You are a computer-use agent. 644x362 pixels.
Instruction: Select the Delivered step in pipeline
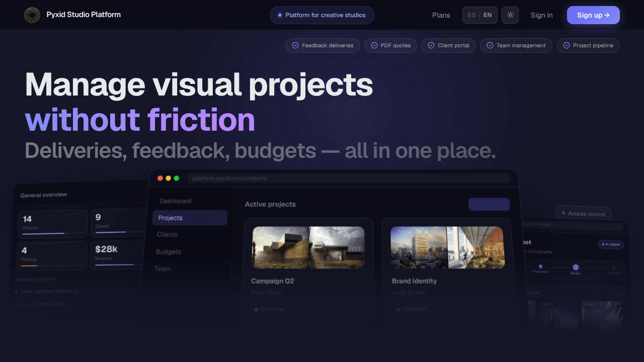point(614,270)
